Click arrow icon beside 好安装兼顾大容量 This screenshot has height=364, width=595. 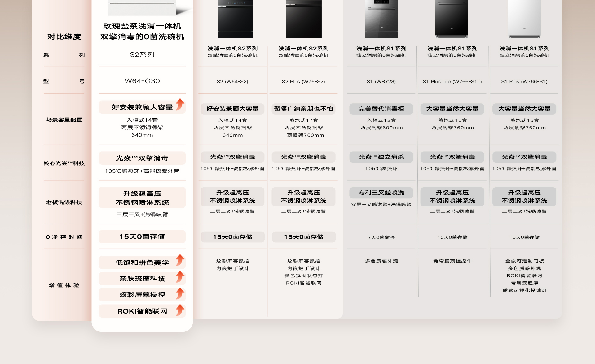pyautogui.click(x=180, y=105)
